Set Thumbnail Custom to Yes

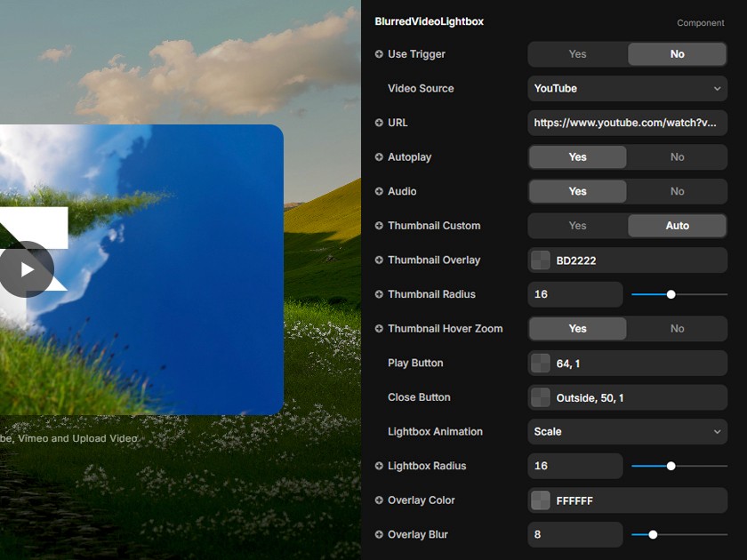[x=577, y=225]
